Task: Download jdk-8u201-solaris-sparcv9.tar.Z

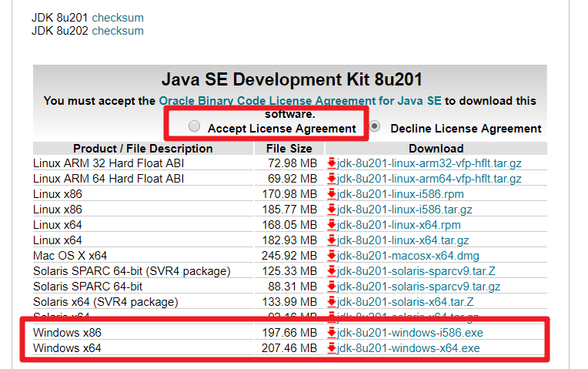Action: tap(416, 271)
